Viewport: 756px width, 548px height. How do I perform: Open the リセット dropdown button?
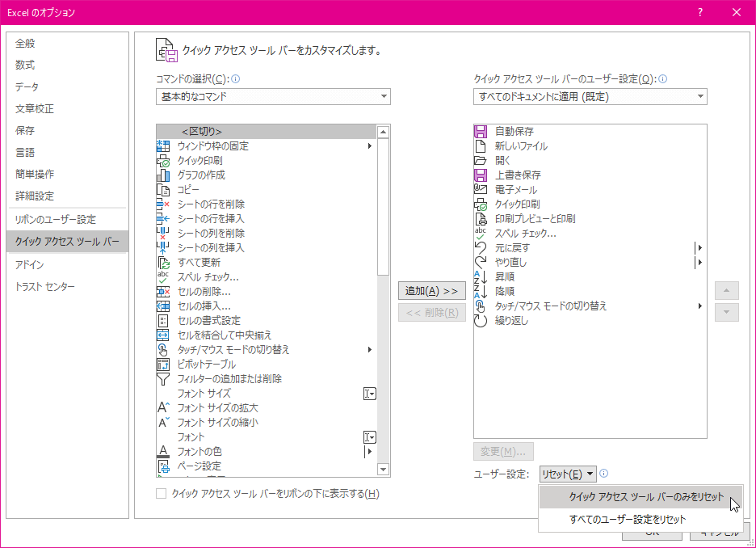point(568,474)
